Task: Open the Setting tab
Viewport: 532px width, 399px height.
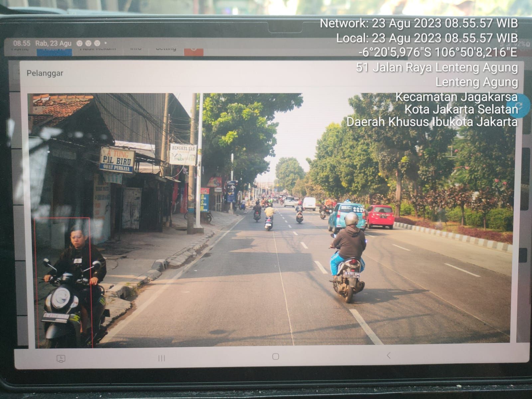Action: pyautogui.click(x=166, y=49)
